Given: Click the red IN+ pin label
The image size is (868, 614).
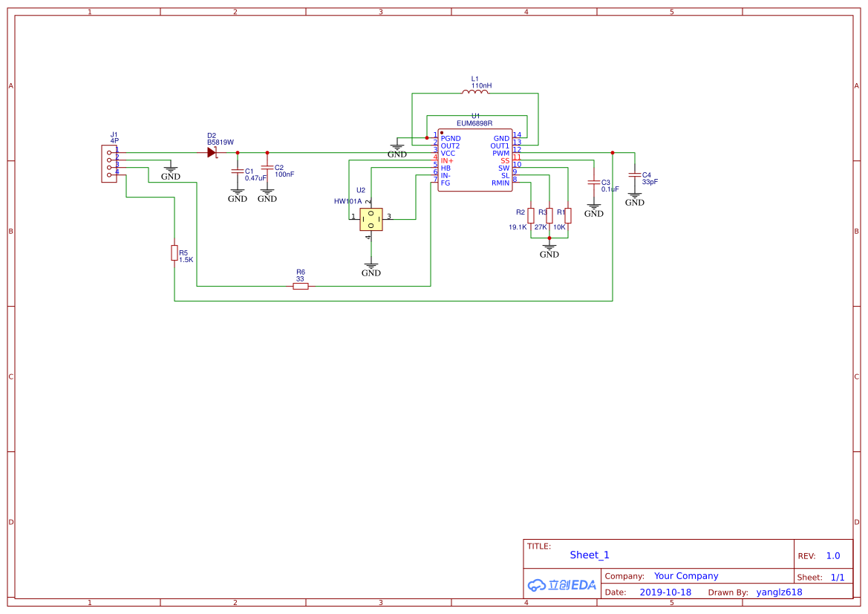Looking at the screenshot, I should [x=447, y=160].
